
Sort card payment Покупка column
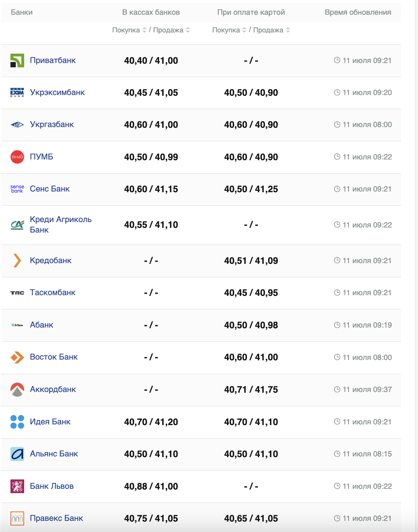(x=244, y=30)
